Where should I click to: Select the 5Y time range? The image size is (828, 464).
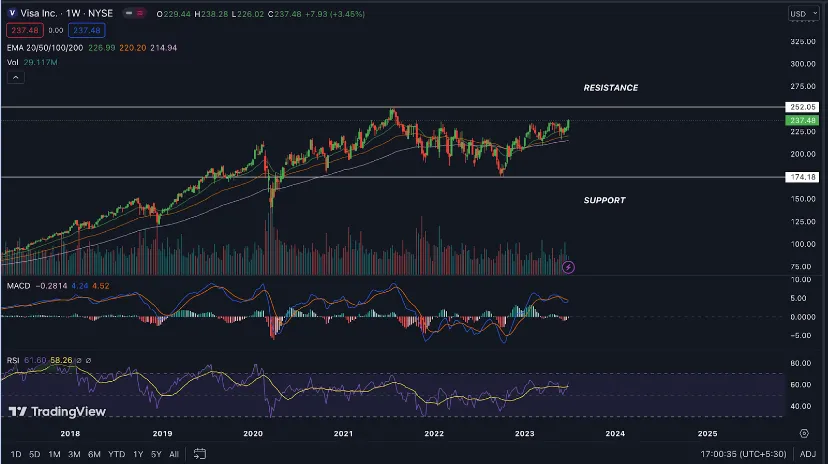tap(156, 454)
